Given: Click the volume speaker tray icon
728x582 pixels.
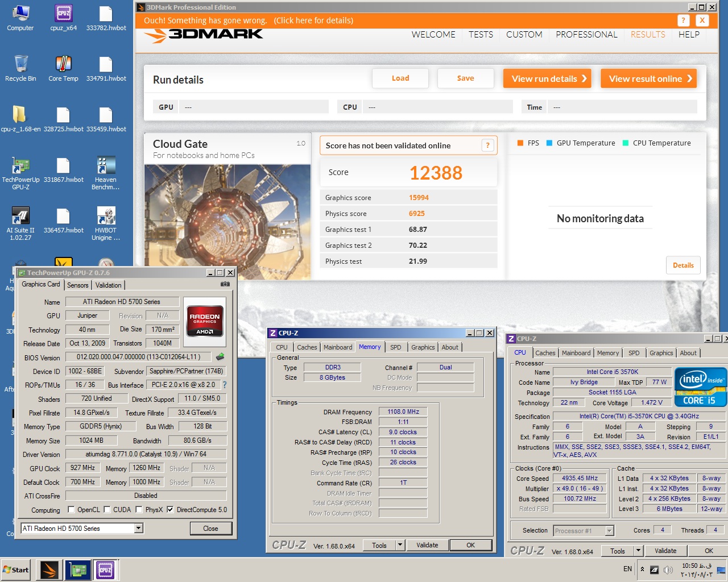Looking at the screenshot, I should [x=668, y=569].
